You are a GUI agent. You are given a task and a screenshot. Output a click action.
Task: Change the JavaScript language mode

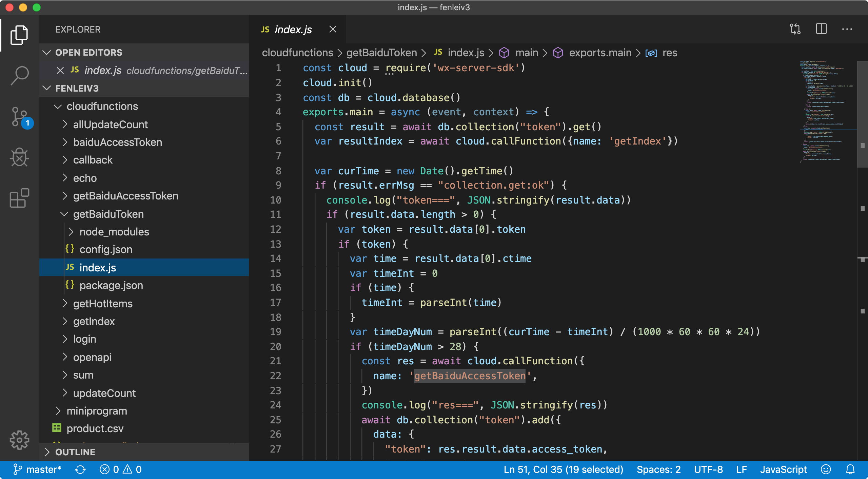tap(783, 470)
